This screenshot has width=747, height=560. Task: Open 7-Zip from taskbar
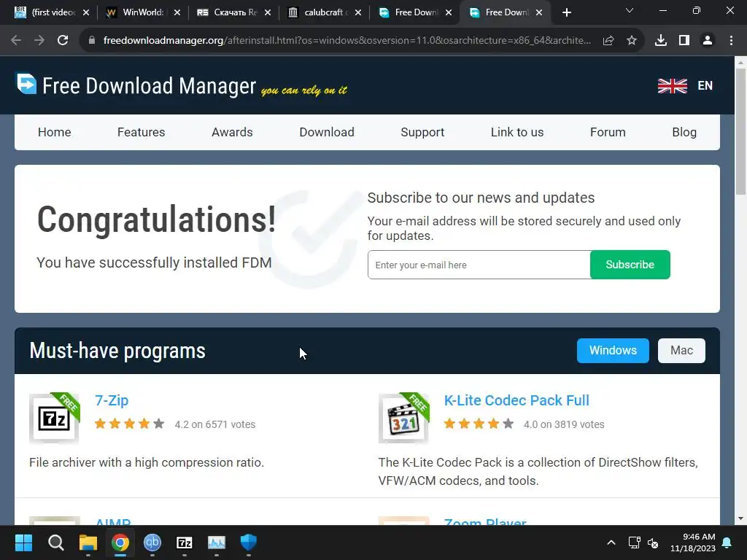[x=185, y=542]
